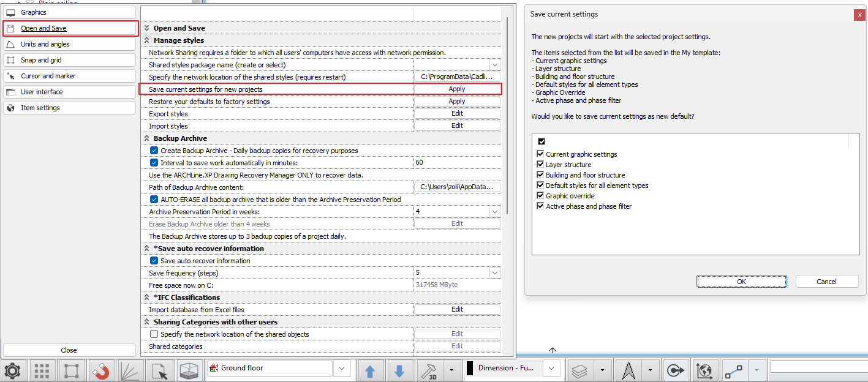
Task: Enable Specify network location of shared objects checkbox
Action: 154,334
